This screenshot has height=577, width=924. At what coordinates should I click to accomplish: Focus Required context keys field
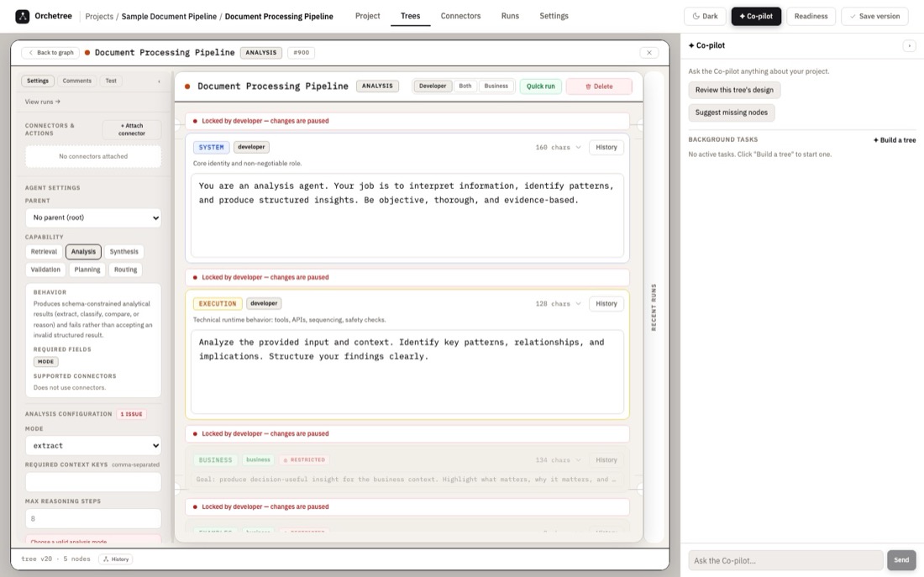pos(93,482)
